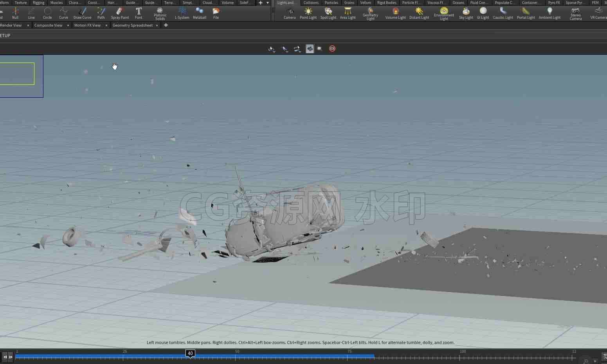
Task: Choose the Curve shelf tool
Action: click(x=63, y=13)
